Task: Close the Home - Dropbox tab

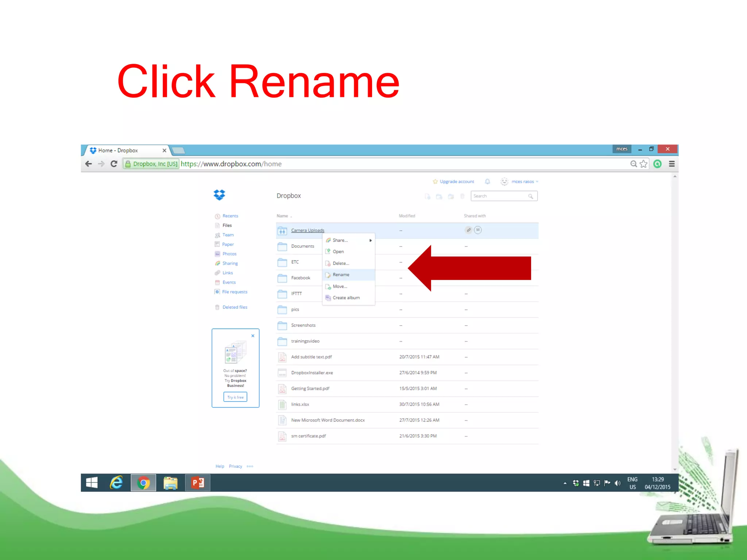Action: click(164, 150)
